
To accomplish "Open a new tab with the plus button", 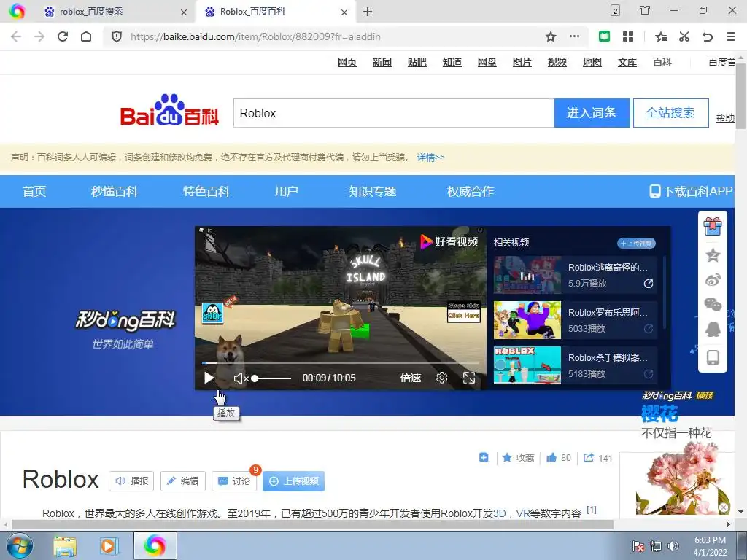I will click(368, 12).
